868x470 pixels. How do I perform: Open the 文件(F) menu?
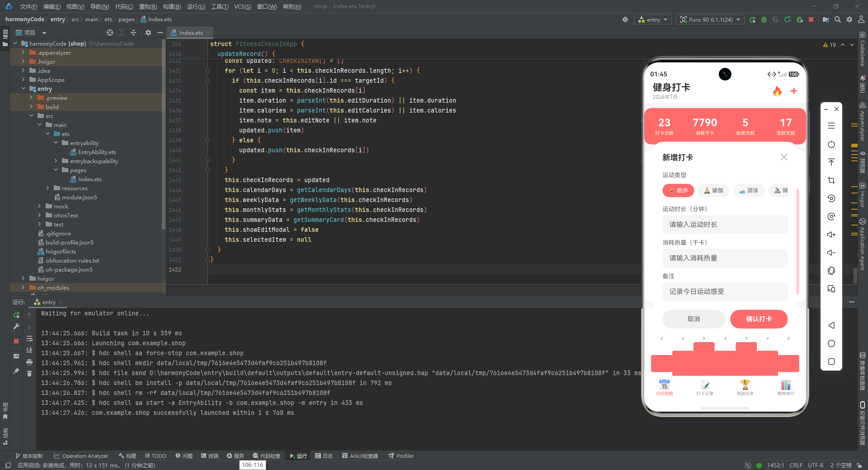pos(28,6)
